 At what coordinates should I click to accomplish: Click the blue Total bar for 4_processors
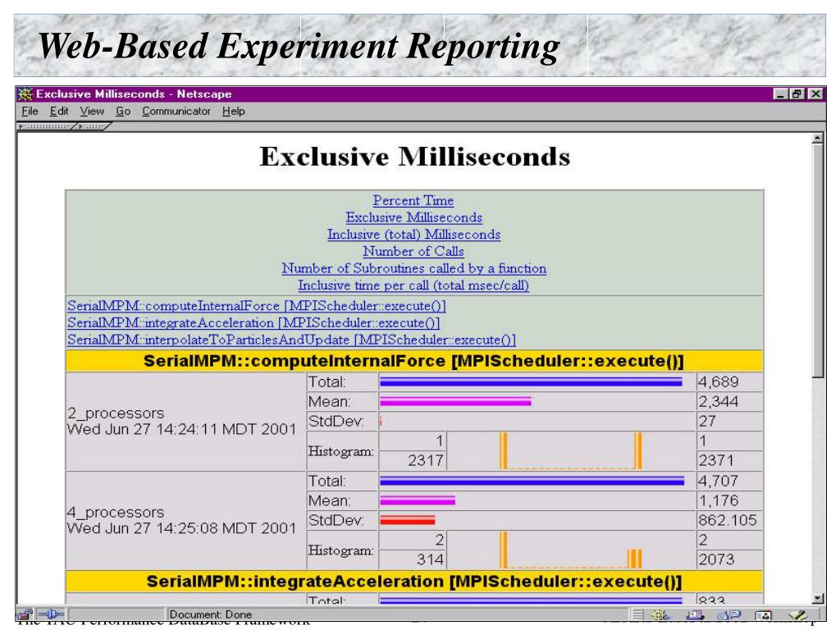tap(532, 481)
